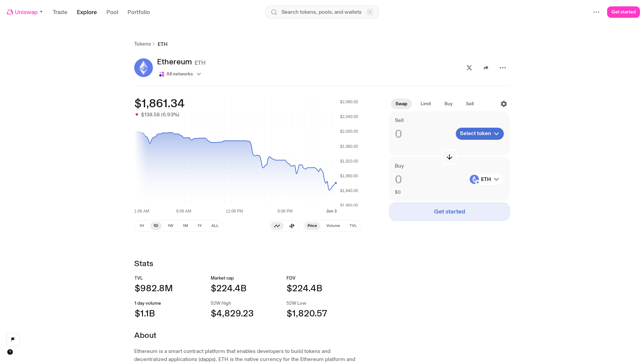The height and width of the screenshot is (362, 644).
Task: Click the current price endpoint dot on chart
Action: point(336,183)
